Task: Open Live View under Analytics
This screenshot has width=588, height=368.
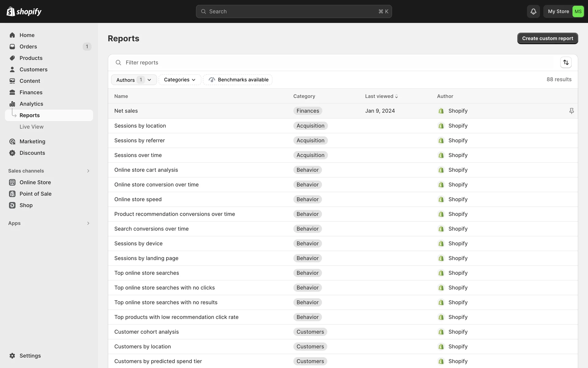Action: click(32, 127)
